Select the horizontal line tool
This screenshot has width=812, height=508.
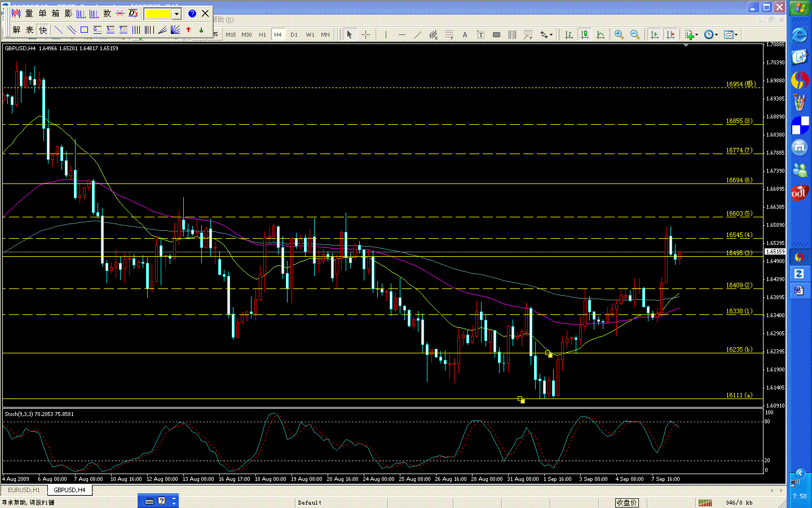pos(401,34)
